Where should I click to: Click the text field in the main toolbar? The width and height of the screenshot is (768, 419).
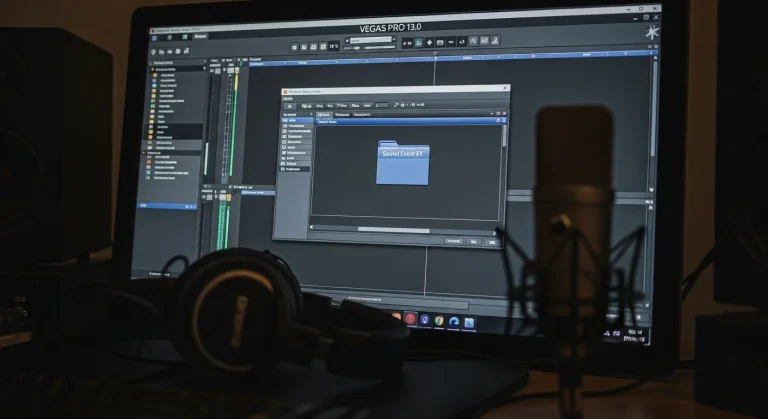371,40
